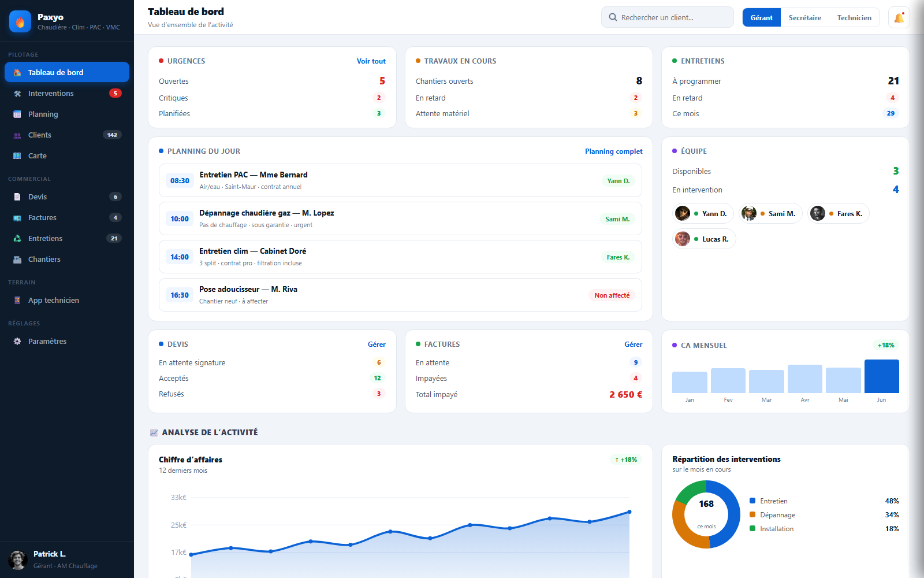Screen dimensions: 924x578
Task: Open Chantiers via its sidebar icon
Action: click(17, 259)
